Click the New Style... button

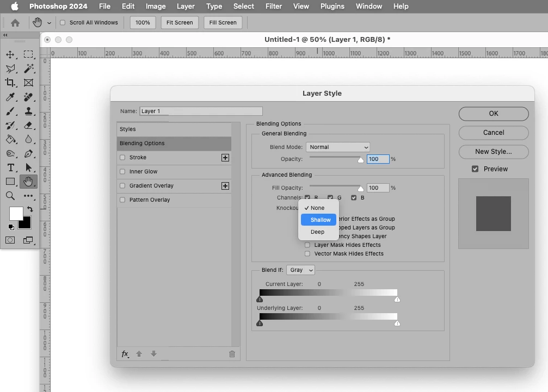point(494,152)
